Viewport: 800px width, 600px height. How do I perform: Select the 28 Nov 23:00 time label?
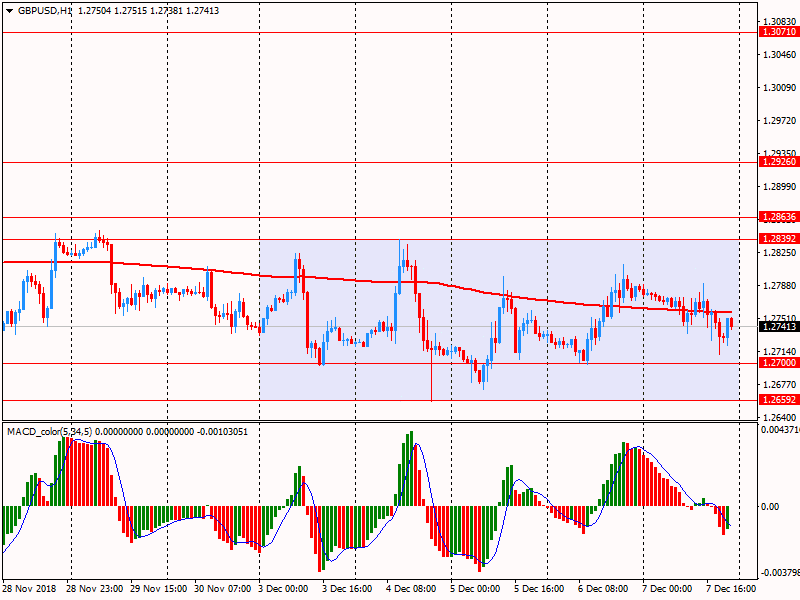(x=97, y=589)
